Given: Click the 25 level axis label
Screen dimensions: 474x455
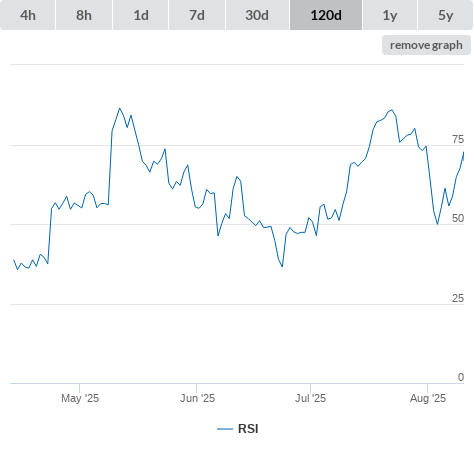Looking at the screenshot, I should (x=458, y=298).
